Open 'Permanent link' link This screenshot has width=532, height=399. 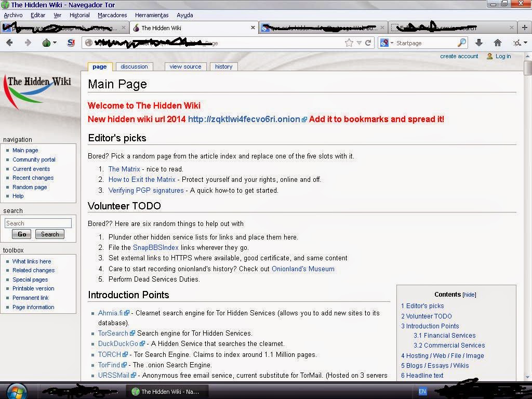coord(31,298)
